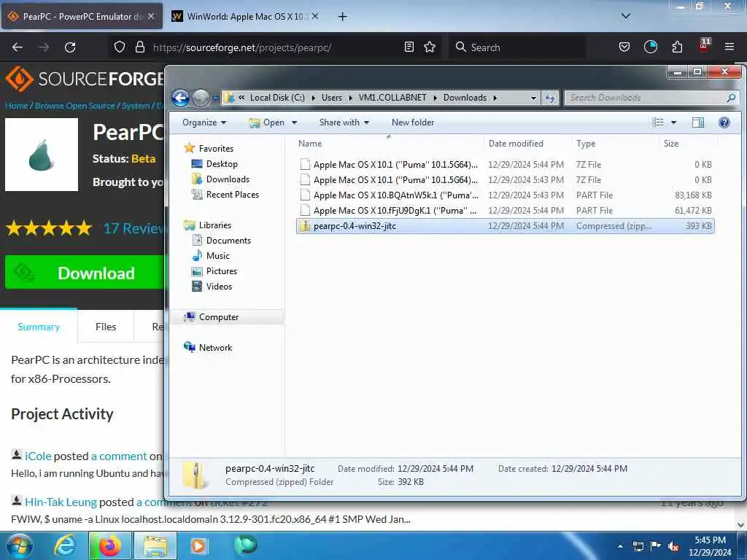Expand the Open button dropdown arrow
747x560 pixels.
tap(295, 122)
